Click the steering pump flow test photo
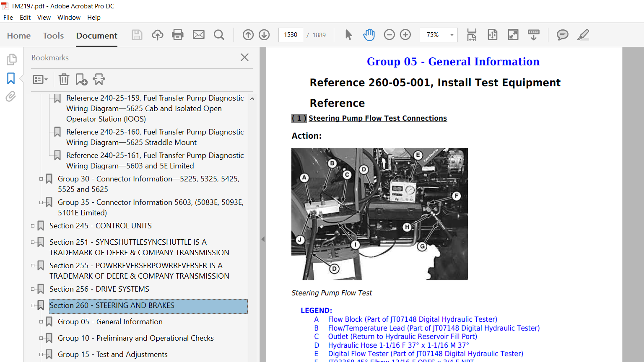 (379, 214)
